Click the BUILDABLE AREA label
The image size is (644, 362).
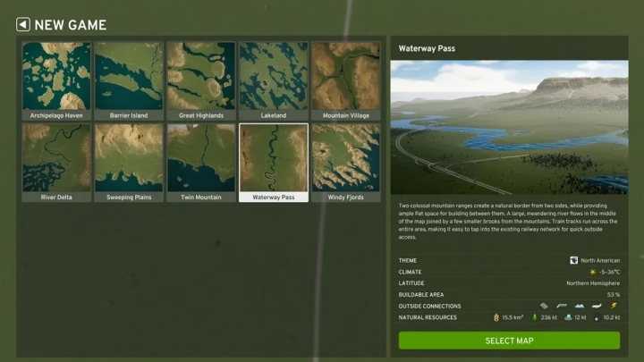click(421, 295)
